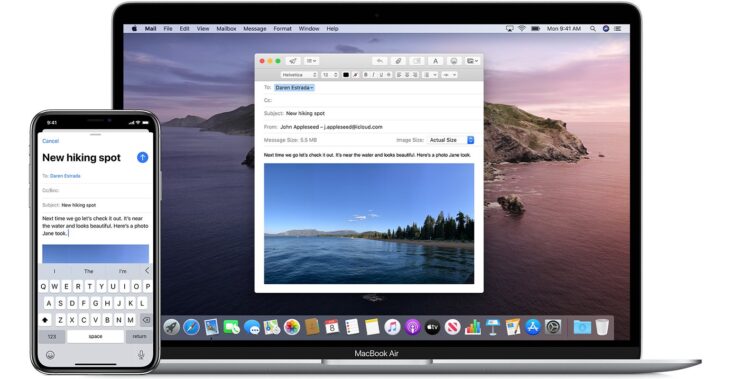Launch Music from the Dock
The image size is (740, 379).
[392, 327]
